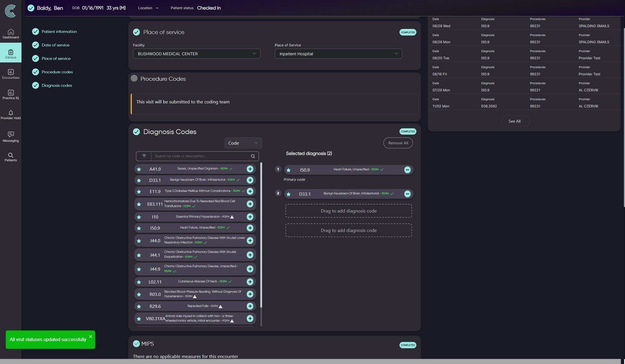Click the diagnosis code list scrollbar

[x=261, y=235]
